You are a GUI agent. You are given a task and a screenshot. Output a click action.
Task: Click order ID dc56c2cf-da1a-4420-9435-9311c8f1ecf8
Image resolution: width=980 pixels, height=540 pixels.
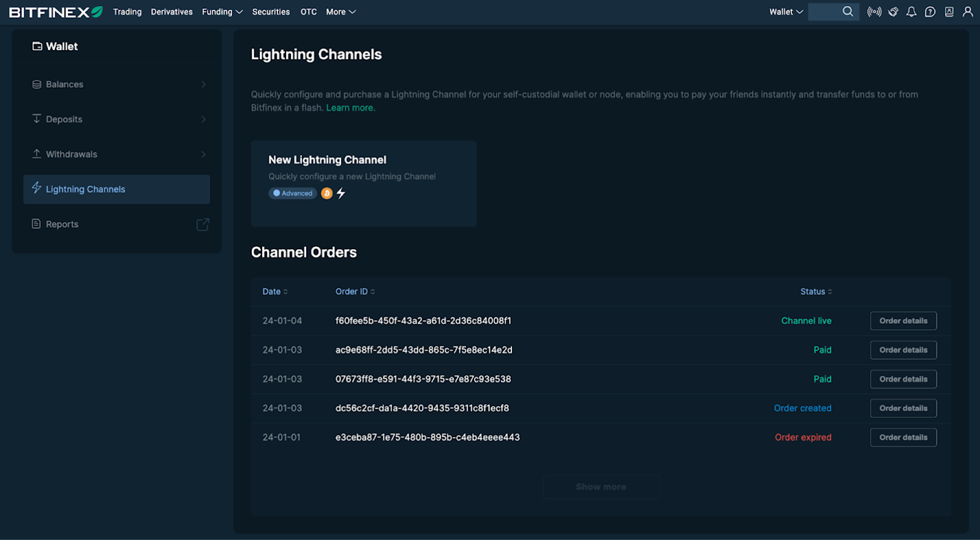click(422, 408)
